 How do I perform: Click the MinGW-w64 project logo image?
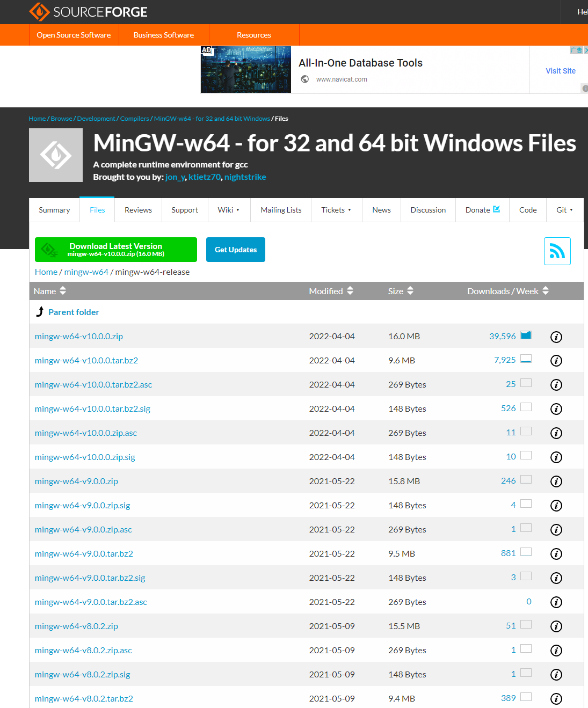click(x=56, y=155)
